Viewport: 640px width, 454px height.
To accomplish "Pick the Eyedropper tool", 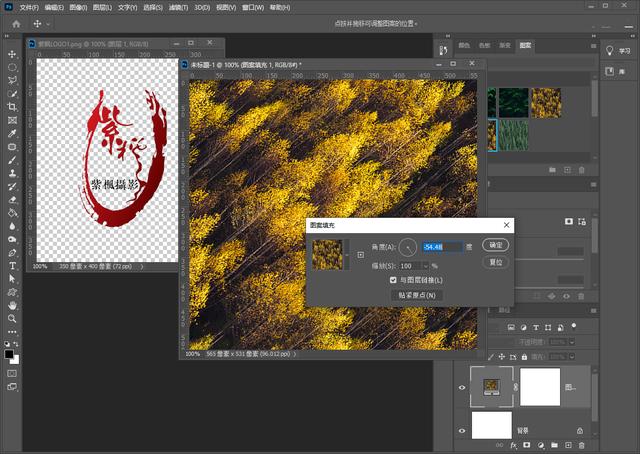I will pyautogui.click(x=12, y=133).
